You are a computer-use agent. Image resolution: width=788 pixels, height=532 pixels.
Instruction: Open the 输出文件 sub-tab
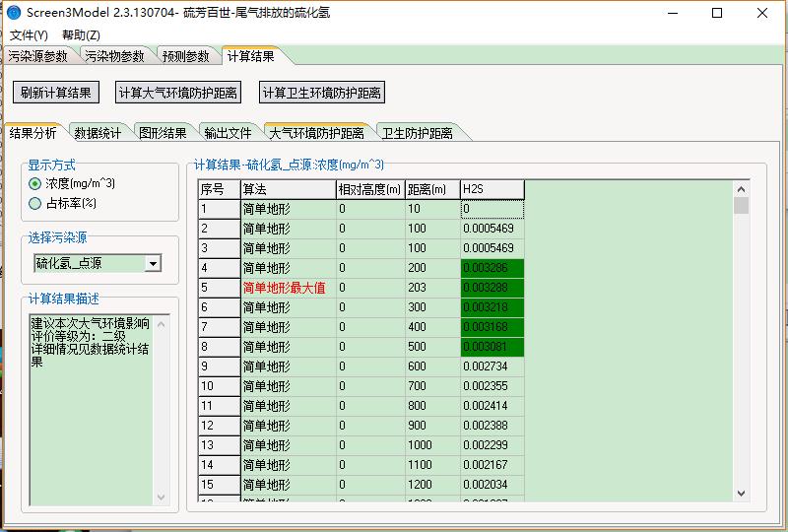click(x=228, y=133)
